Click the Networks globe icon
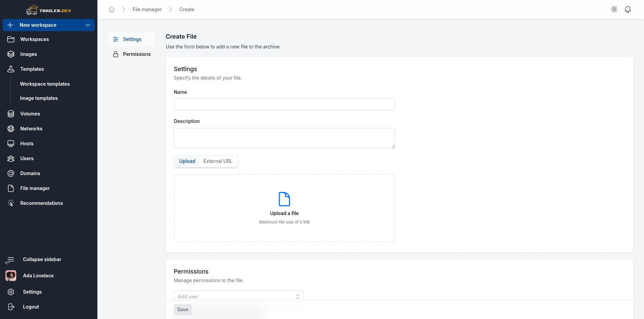The width and height of the screenshot is (644, 319). click(x=11, y=129)
